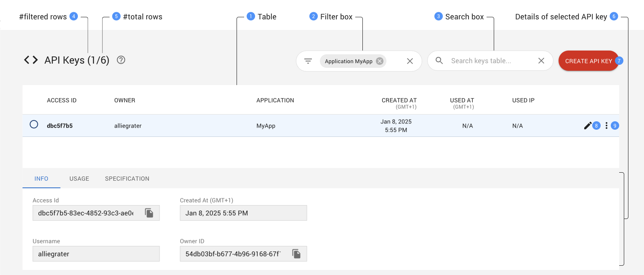Click the search magnifier icon
This screenshot has width=644, height=275.
[x=439, y=61]
